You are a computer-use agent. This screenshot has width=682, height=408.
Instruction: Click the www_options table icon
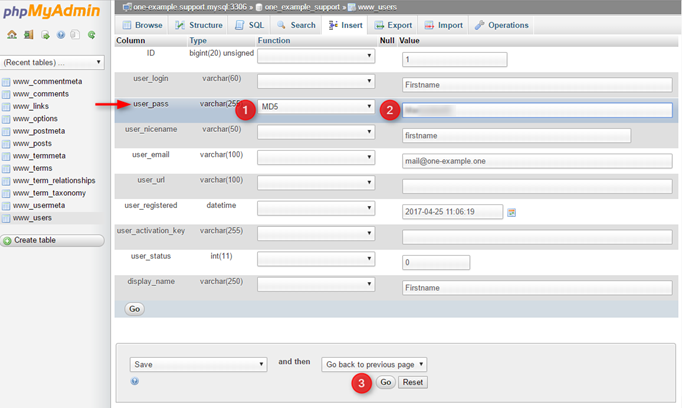coord(7,119)
